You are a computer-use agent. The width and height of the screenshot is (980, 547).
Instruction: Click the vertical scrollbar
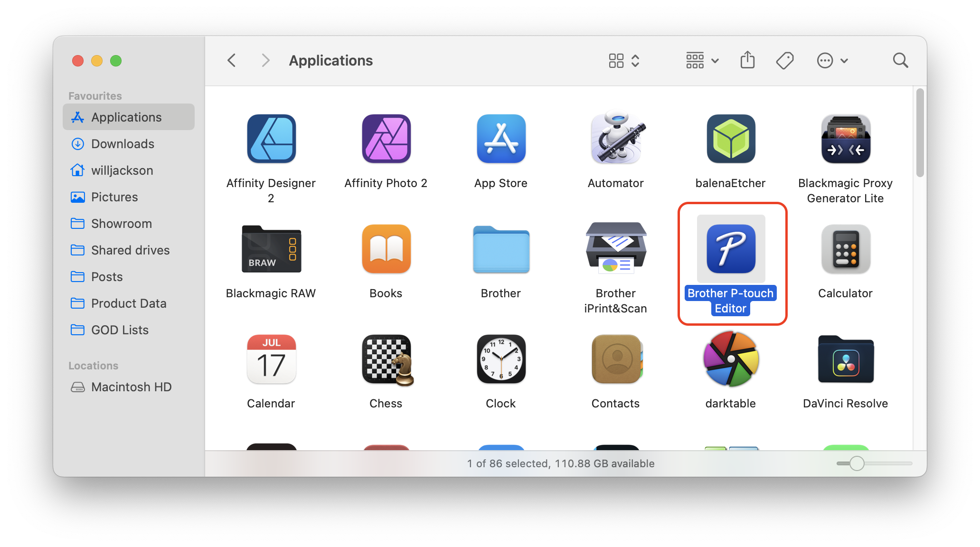[920, 133]
